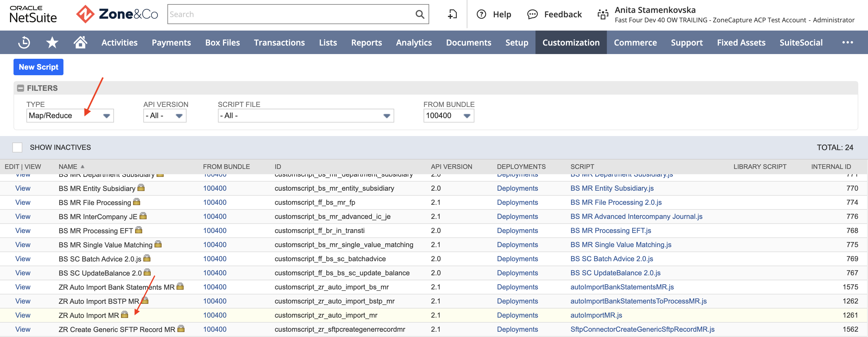Click the lock icon beside ZR Auto Import MR
The image size is (868, 337).
pos(125,315)
